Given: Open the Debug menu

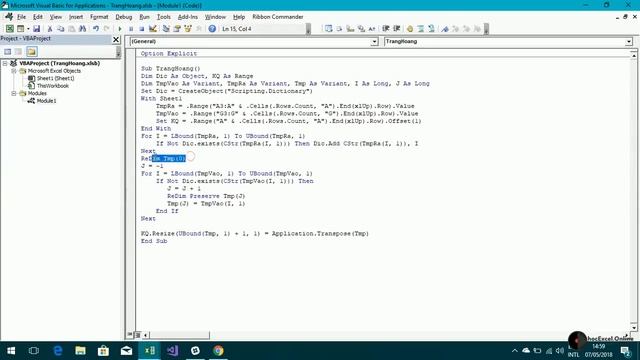Looking at the screenshot, I should [x=124, y=17].
